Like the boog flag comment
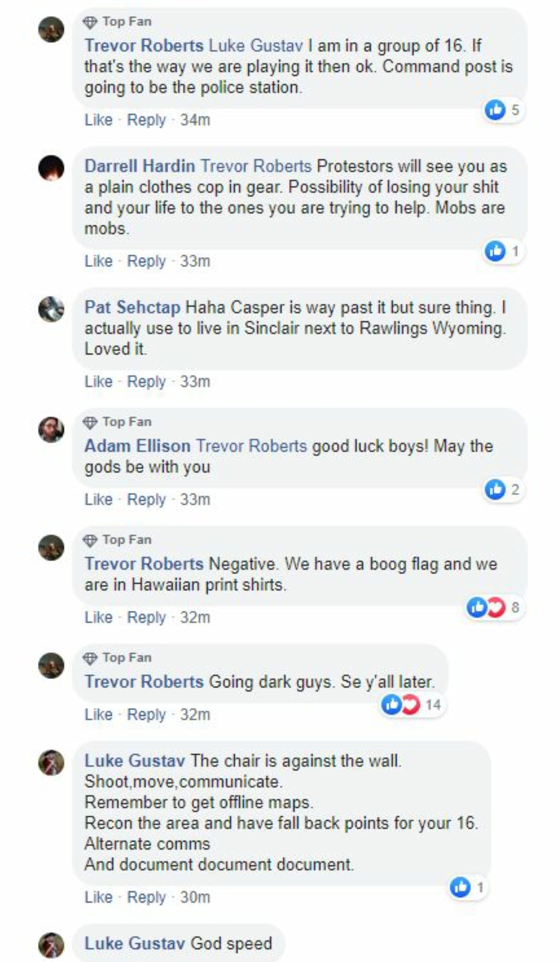 pos(99,618)
